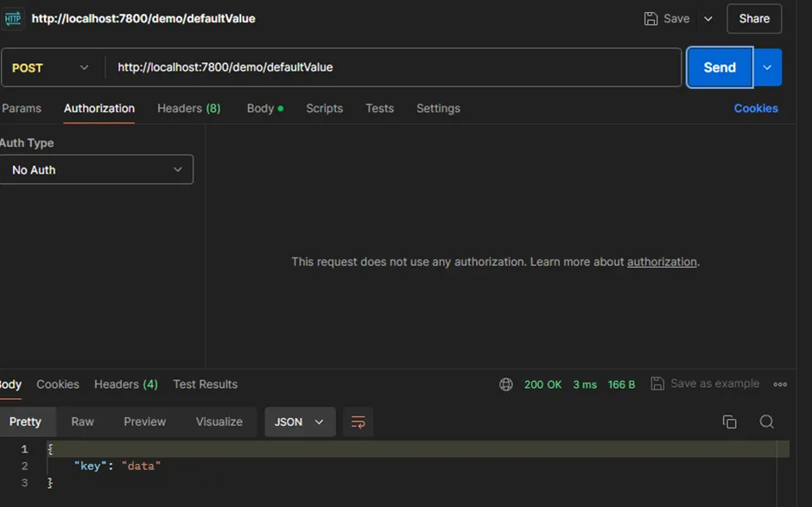Viewport: 812px width, 507px height.
Task: Open the JSON format dropdown
Action: [300, 422]
